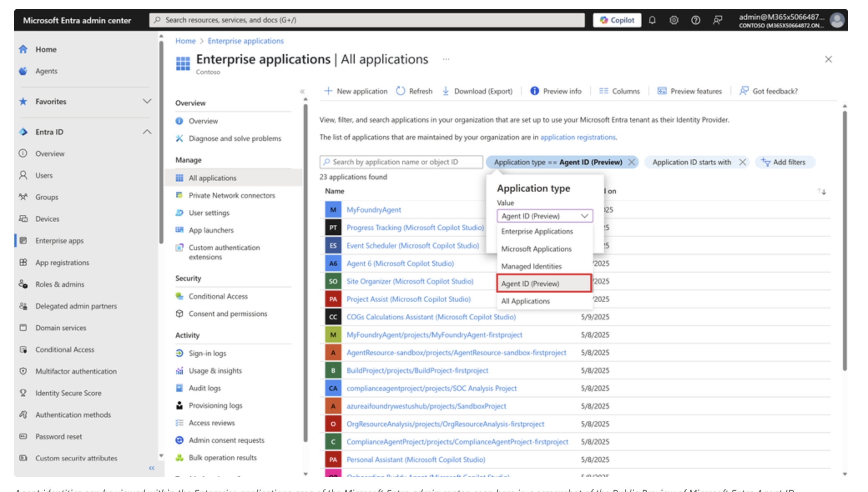This screenshot has height=492, width=868.
Task: Open Groups in Entra ID menu
Action: pyautogui.click(x=47, y=197)
